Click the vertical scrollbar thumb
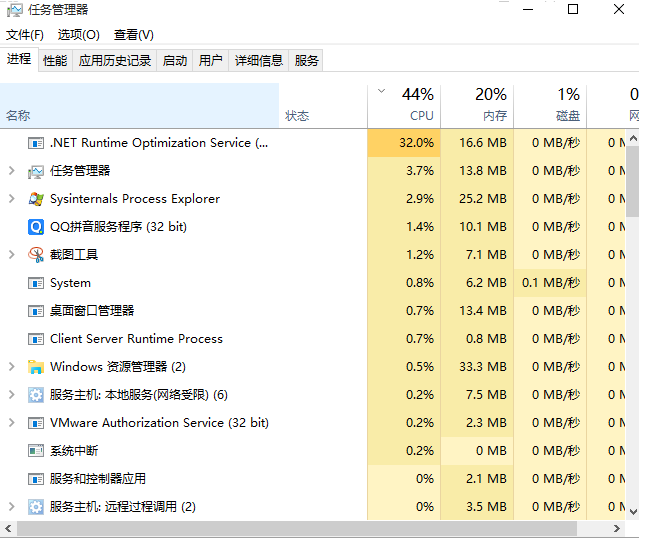The image size is (647, 545). pos(633,181)
